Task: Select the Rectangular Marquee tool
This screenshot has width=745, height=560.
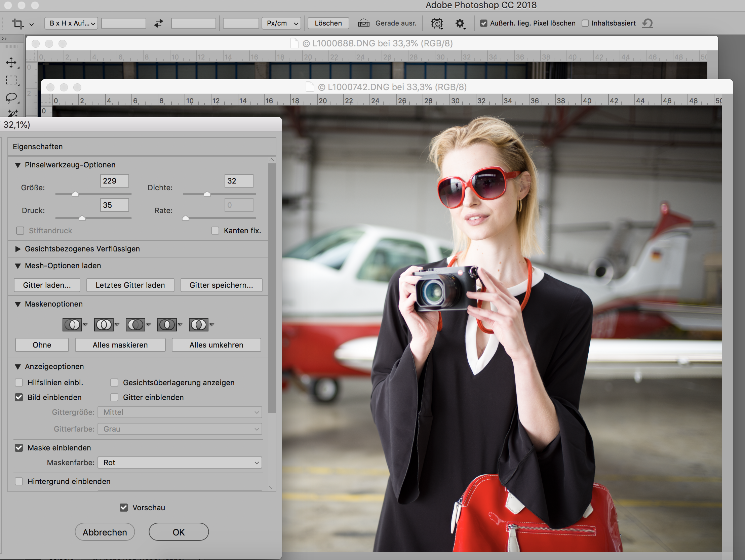Action: tap(11, 80)
